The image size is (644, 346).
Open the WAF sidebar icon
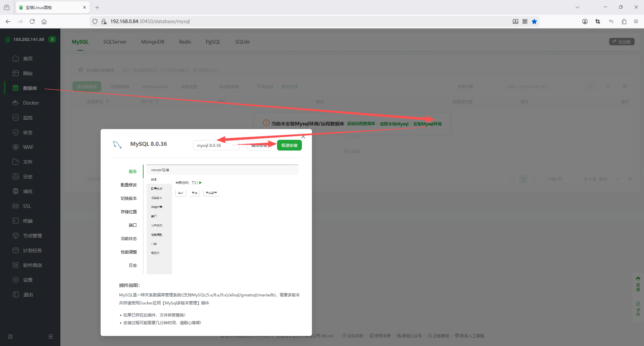point(15,147)
